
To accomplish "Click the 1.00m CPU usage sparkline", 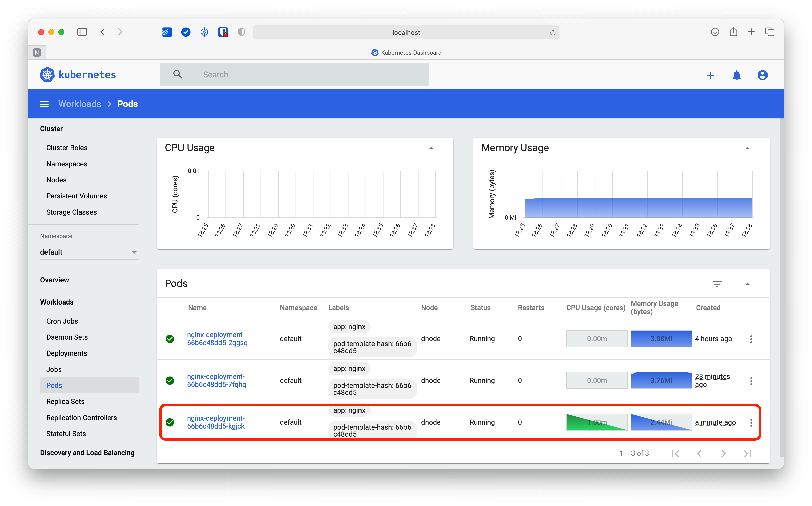I will pos(597,422).
